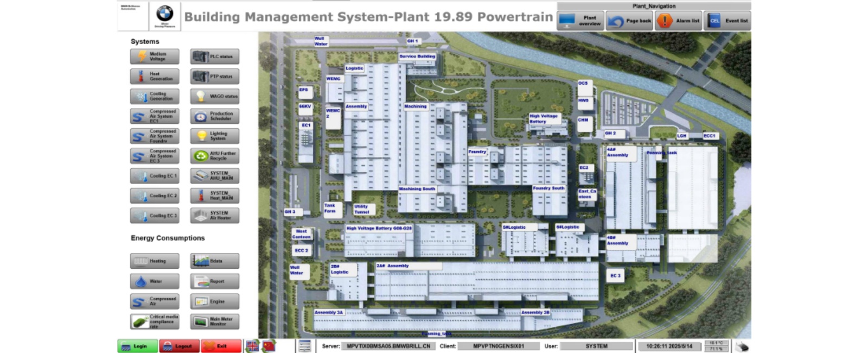Switch language using the China flag icon

(x=269, y=346)
